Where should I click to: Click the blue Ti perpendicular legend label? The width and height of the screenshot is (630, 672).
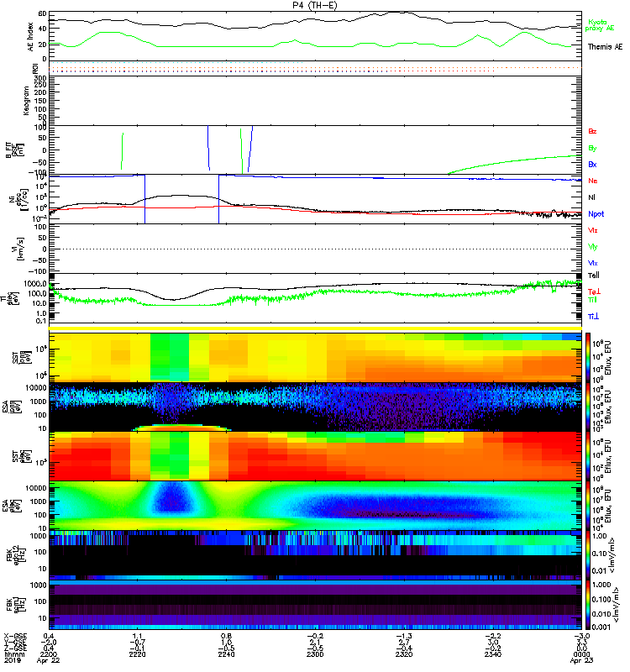point(593,317)
